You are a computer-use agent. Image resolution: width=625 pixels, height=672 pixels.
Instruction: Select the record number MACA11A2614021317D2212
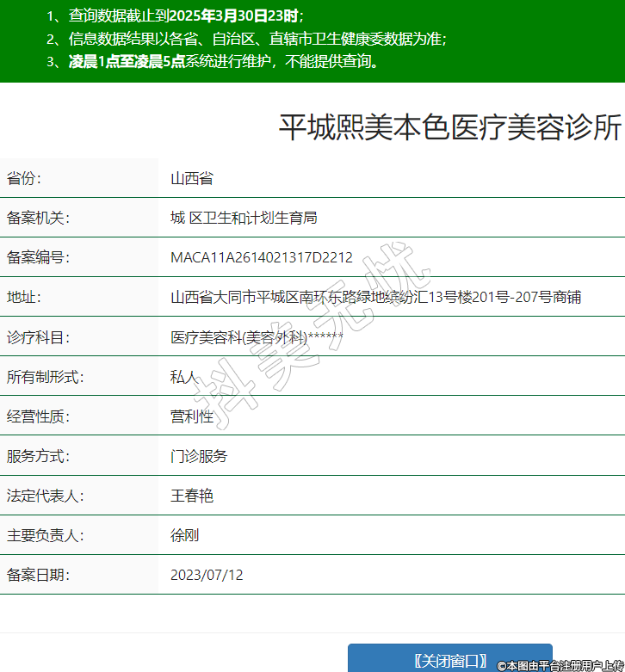click(262, 257)
